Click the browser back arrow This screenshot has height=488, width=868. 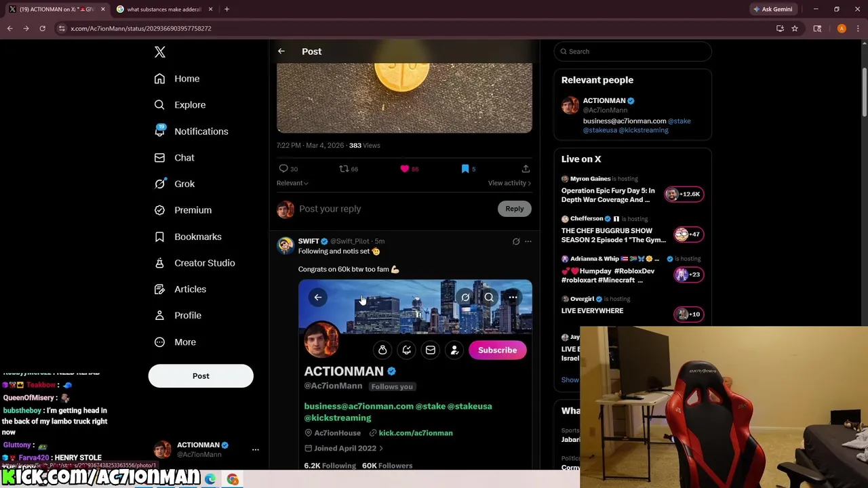(9, 28)
